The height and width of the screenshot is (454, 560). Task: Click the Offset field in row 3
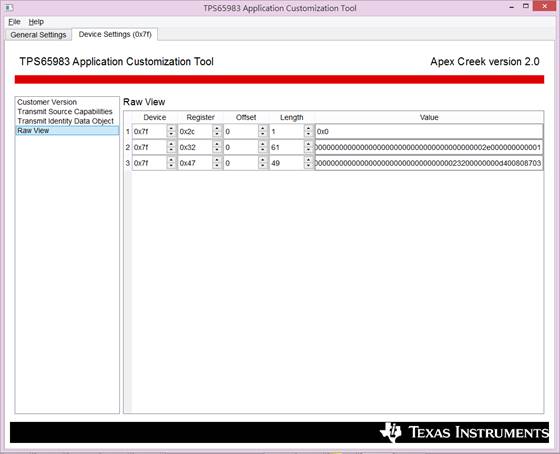point(241,163)
